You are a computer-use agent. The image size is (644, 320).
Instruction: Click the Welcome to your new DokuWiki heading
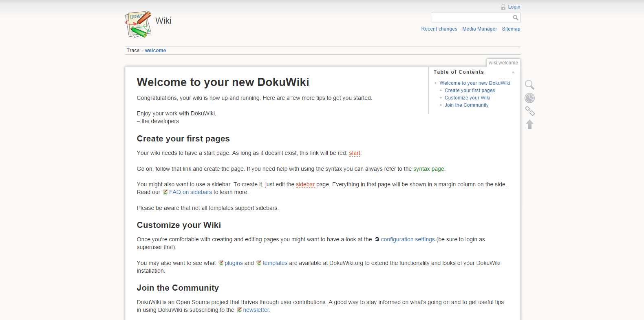pyautogui.click(x=223, y=82)
